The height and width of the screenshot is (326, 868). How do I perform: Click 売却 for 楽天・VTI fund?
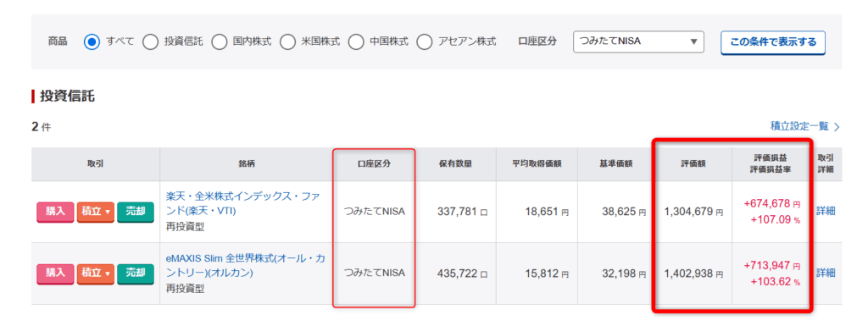tap(136, 212)
